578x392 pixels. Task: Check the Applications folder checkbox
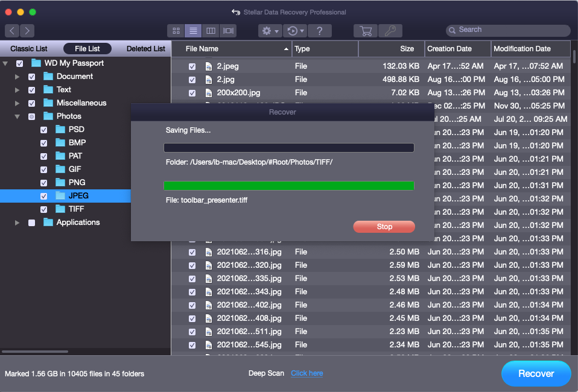click(x=32, y=223)
